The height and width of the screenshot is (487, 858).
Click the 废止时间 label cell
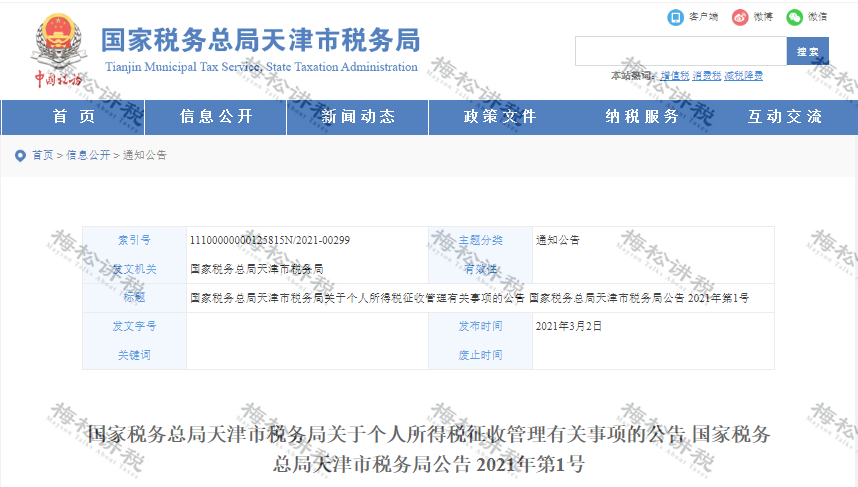(480, 355)
